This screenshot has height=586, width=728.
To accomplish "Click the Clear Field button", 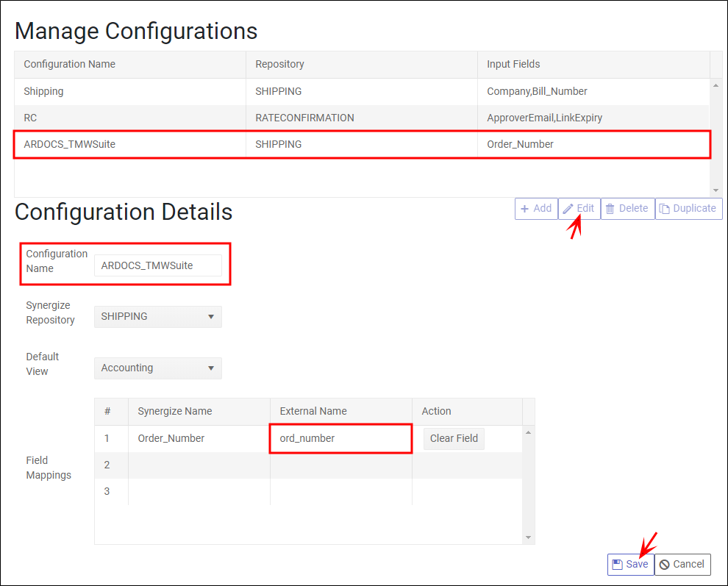I will coord(454,438).
